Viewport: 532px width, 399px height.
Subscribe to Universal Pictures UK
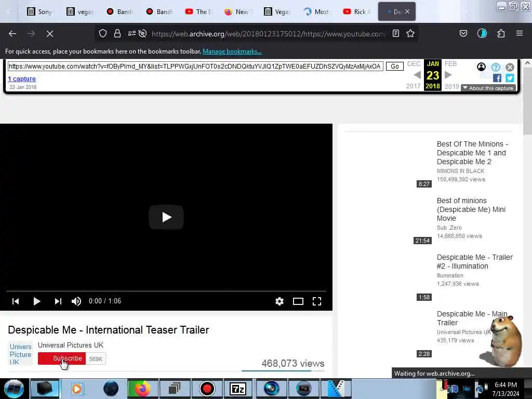pos(62,358)
